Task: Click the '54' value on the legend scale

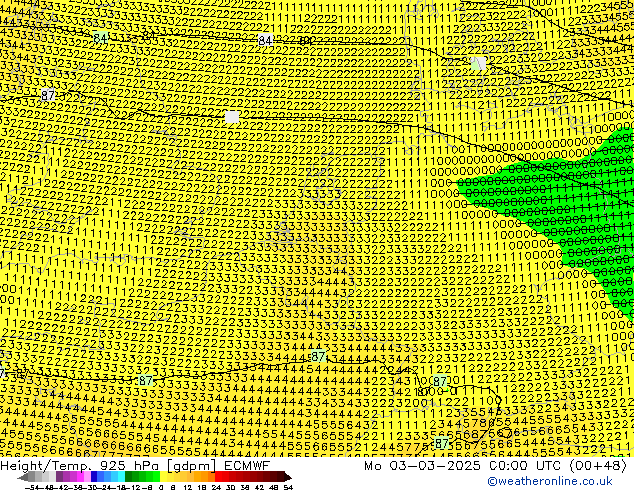Action: pyautogui.click(x=288, y=488)
